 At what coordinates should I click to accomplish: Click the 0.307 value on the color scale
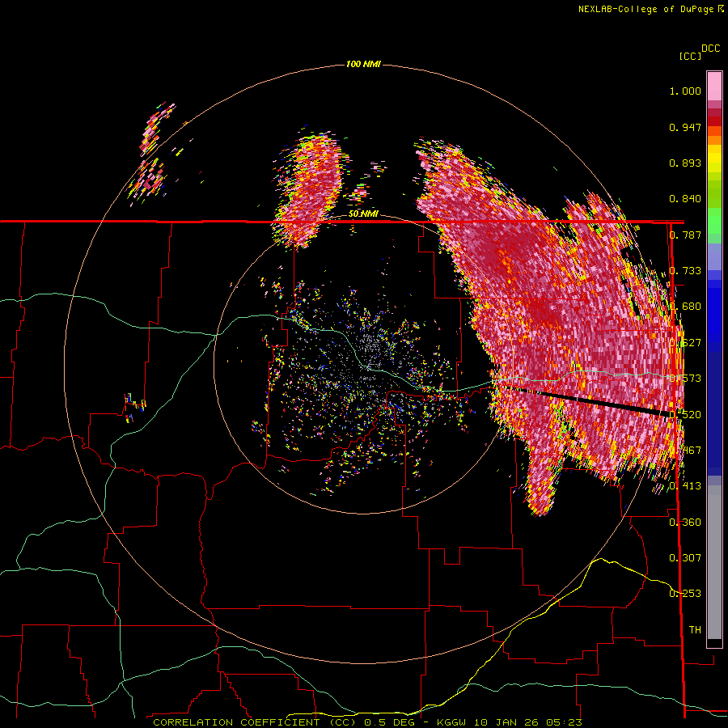pyautogui.click(x=685, y=557)
